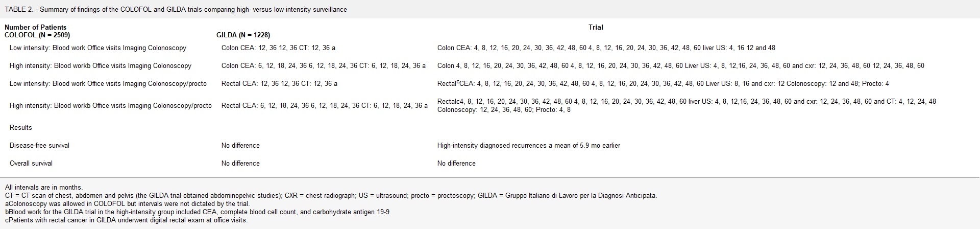The height and width of the screenshot is (229, 980).
Task: Click the All intervals are in months footnote
Action: [x=44, y=188]
